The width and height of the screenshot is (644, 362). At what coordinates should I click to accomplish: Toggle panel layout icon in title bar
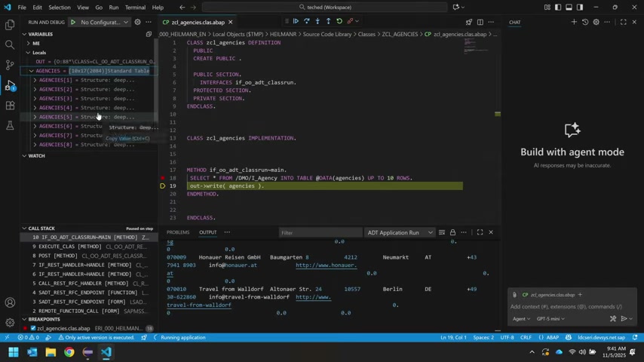pyautogui.click(x=569, y=8)
